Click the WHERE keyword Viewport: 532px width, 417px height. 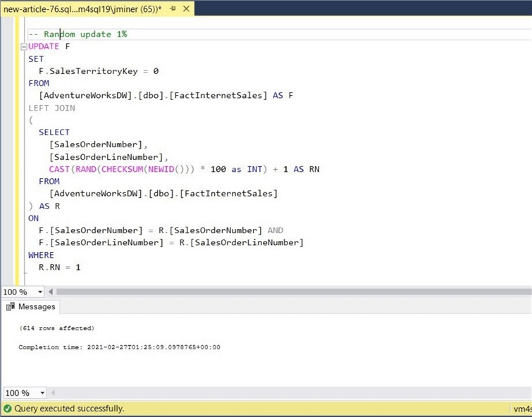(41, 255)
